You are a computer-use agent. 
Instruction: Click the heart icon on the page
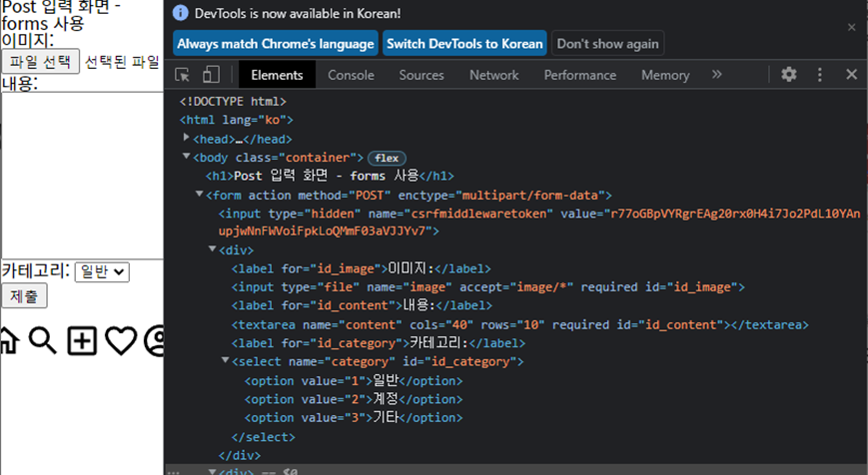tap(121, 340)
